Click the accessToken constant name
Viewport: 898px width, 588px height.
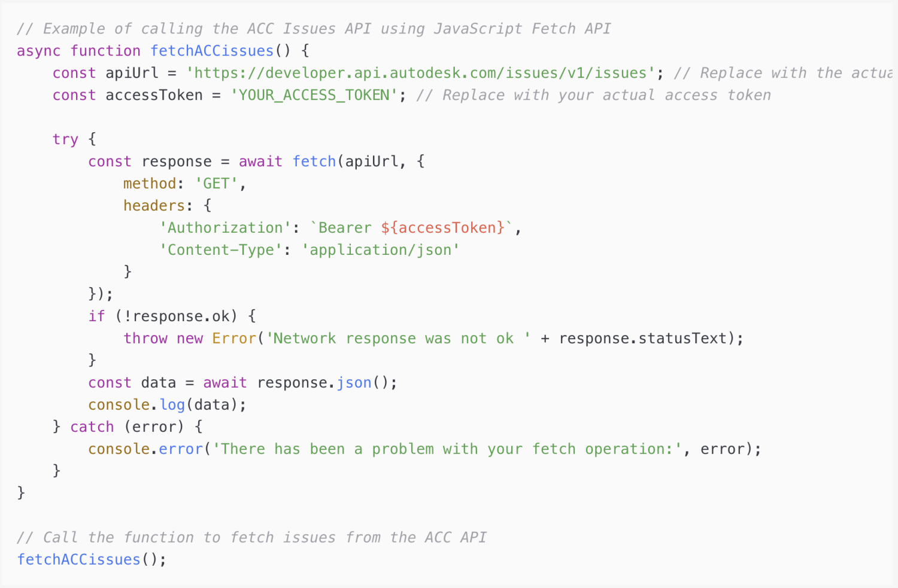(x=154, y=95)
